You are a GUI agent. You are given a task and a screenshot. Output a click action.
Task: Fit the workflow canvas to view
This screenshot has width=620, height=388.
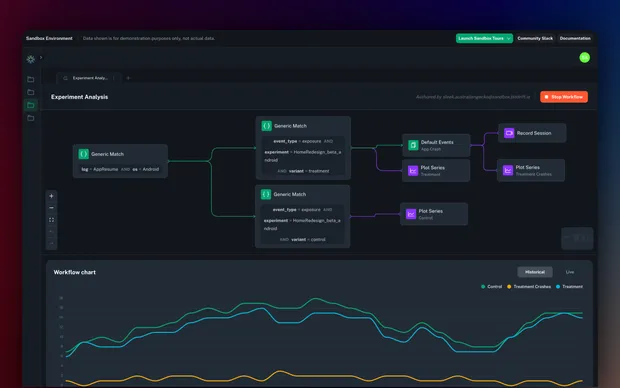point(51,220)
